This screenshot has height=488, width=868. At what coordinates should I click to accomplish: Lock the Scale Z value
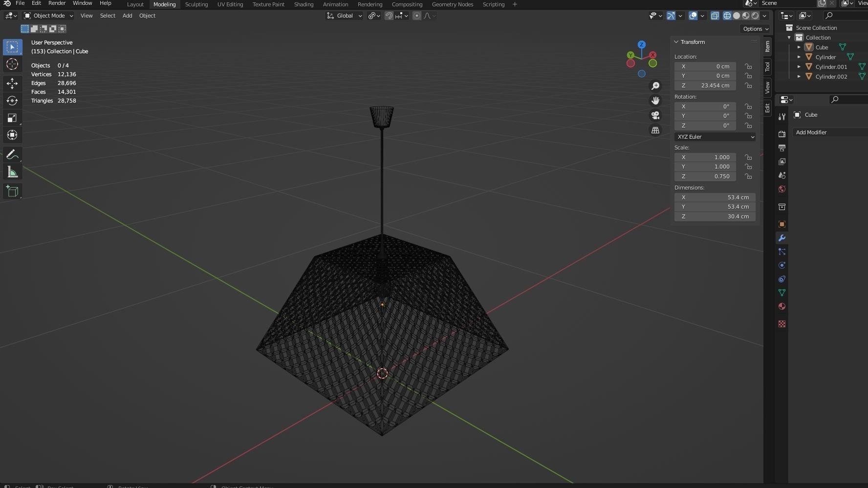coord(748,176)
